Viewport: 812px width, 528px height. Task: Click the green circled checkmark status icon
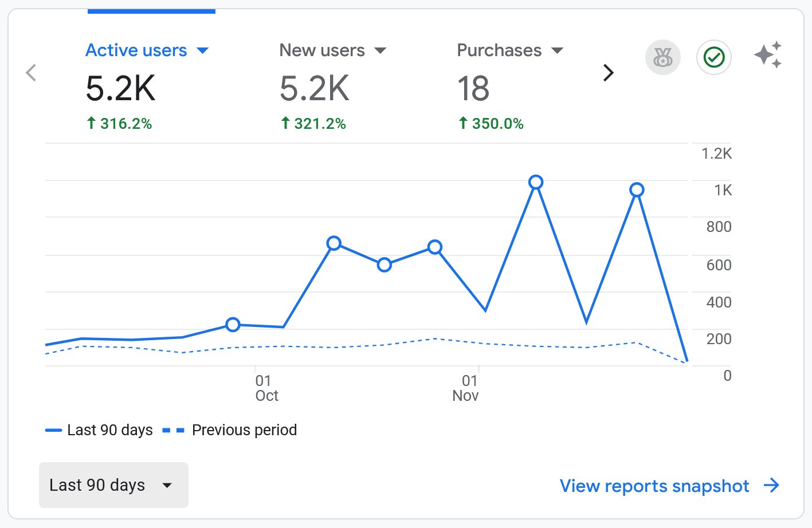[713, 57]
